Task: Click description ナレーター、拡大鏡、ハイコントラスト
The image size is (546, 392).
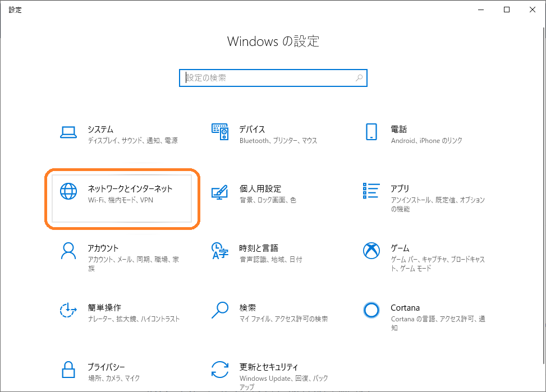Action: click(x=134, y=319)
